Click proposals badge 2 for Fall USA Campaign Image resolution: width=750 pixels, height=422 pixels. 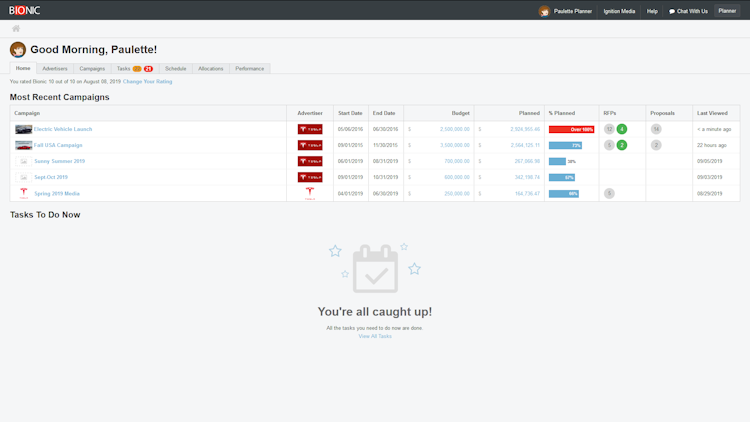tap(656, 145)
